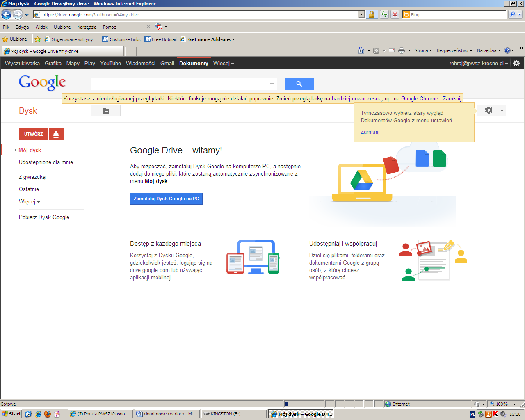Viewport: 525px width, 420px height.
Task: Select Ostatnie in sidebar
Action: click(29, 189)
